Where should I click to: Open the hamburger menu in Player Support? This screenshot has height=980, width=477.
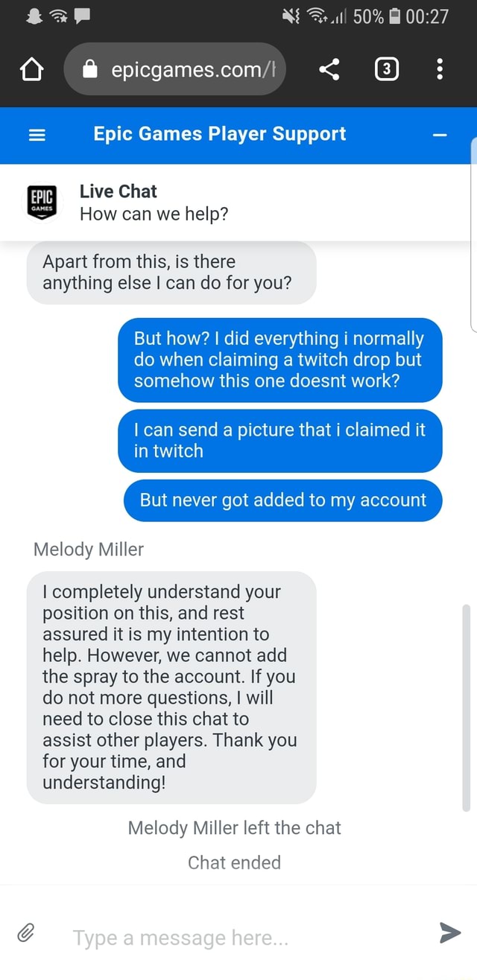click(x=37, y=135)
